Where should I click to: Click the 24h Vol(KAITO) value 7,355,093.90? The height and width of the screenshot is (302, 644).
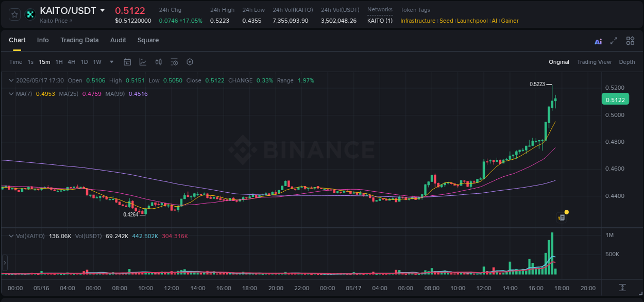pyautogui.click(x=291, y=21)
